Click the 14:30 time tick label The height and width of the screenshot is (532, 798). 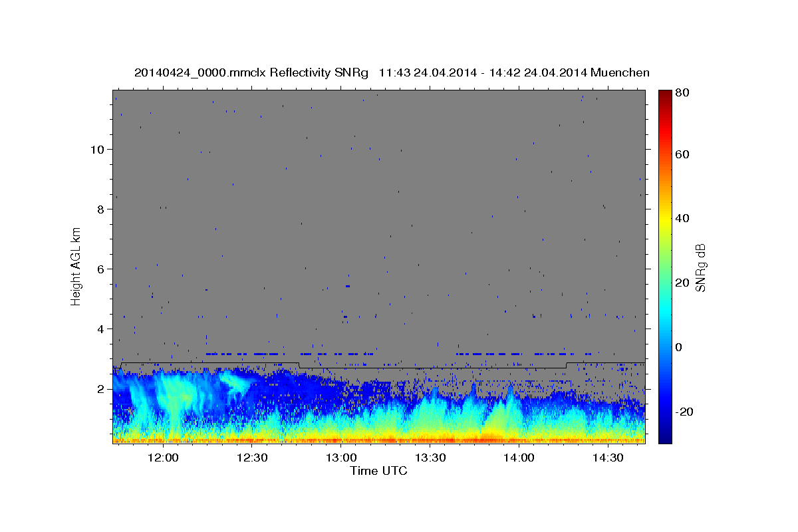pos(608,458)
